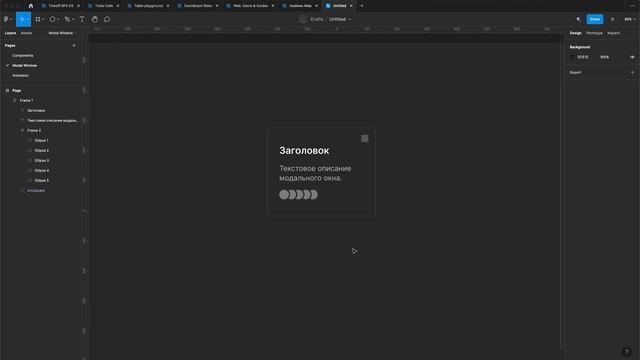Click the Background color swatch
Viewport: 640px width, 360px height.
(572, 57)
